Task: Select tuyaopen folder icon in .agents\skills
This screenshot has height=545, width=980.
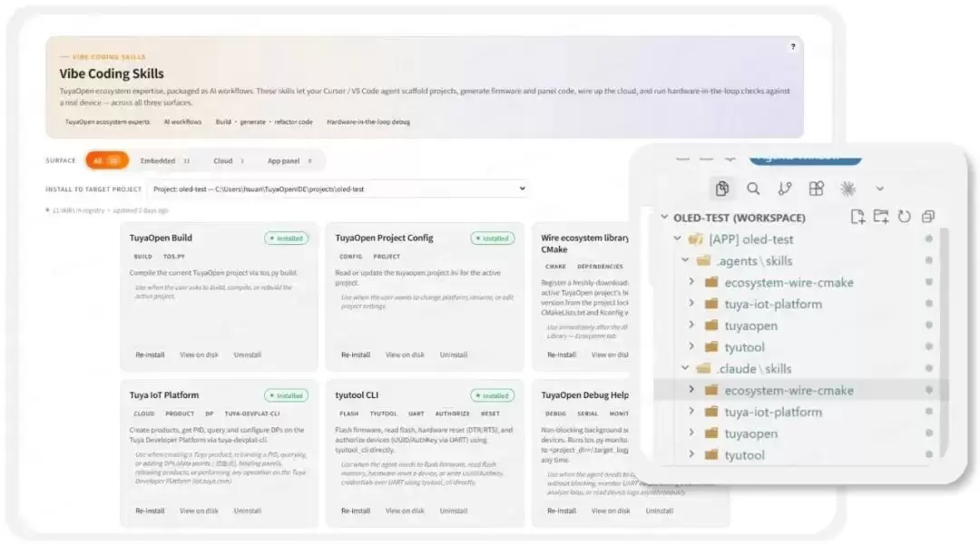Action: pos(711,326)
